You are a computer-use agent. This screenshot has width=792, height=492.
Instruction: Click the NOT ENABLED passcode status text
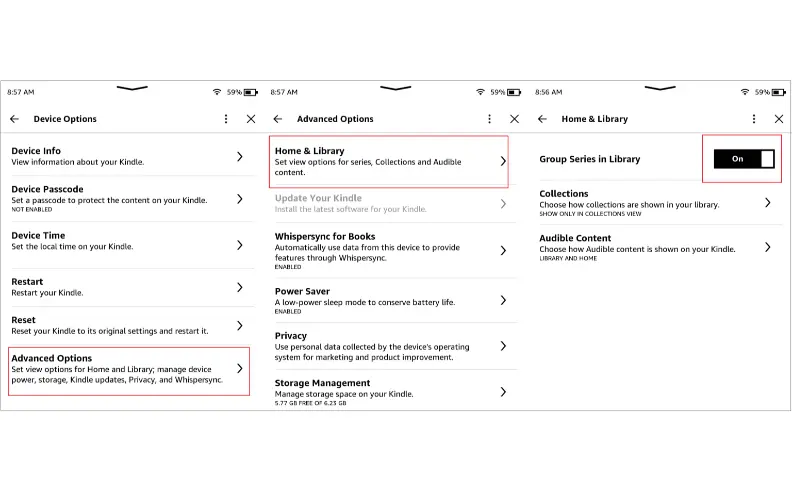coord(31,210)
